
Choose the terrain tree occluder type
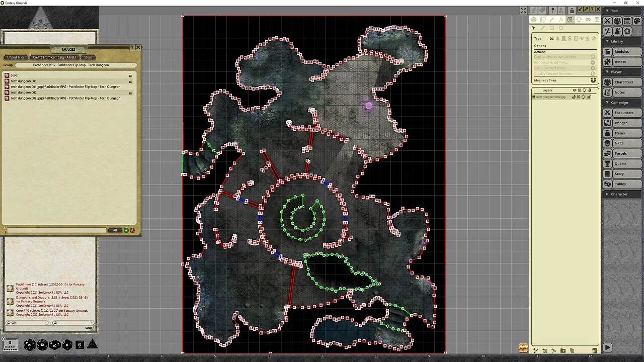[557, 39]
